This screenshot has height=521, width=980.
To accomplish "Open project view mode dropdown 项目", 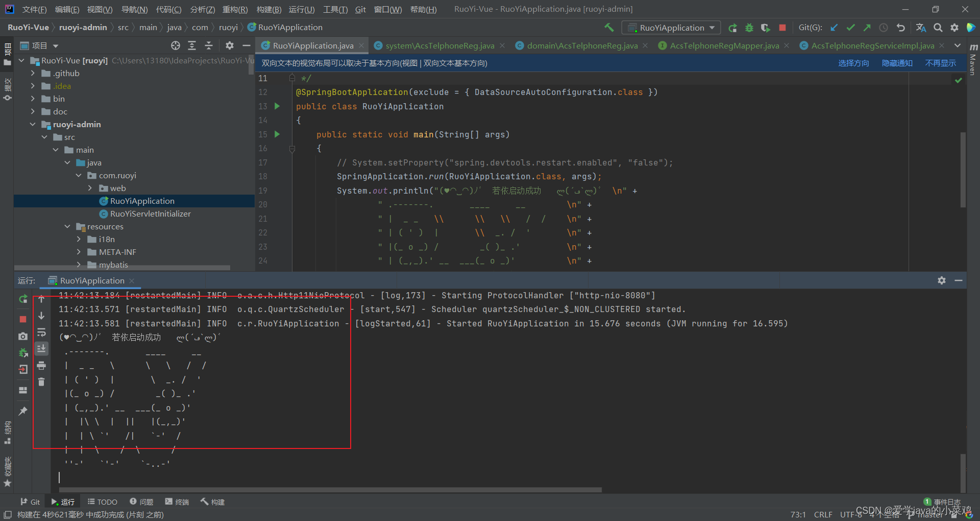I will pos(40,45).
